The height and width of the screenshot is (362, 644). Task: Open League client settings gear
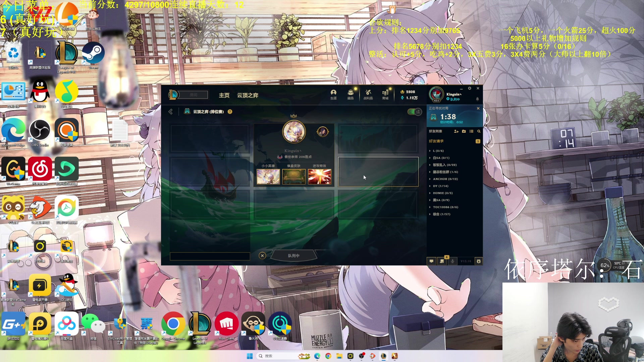tap(470, 88)
